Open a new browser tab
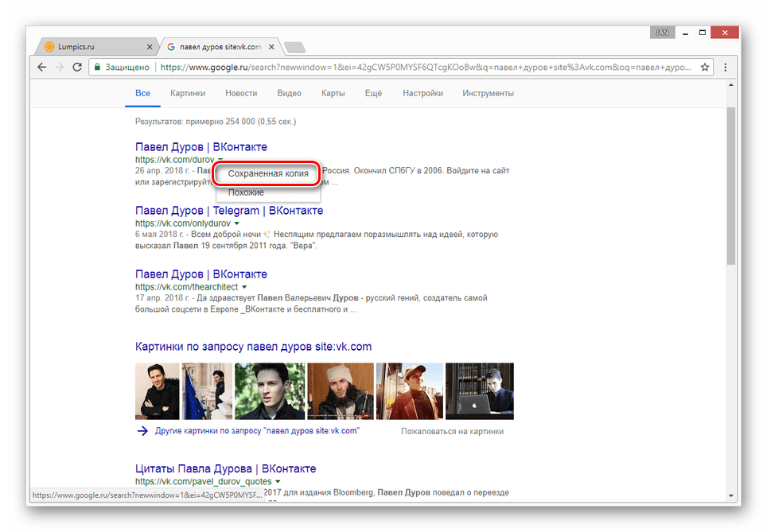This screenshot has width=767, height=532. (294, 48)
